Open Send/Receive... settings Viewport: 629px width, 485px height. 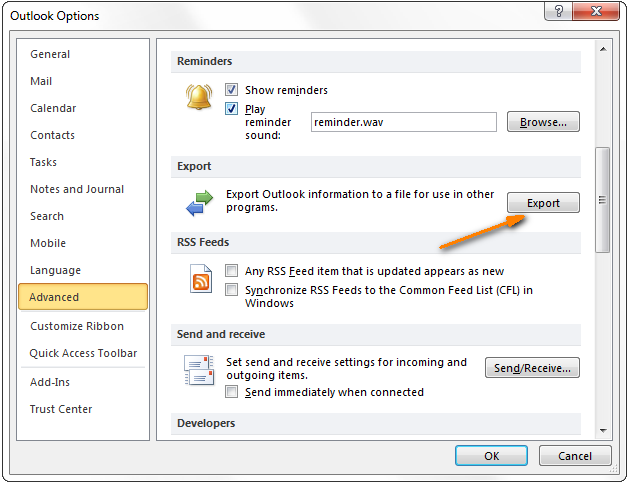point(532,368)
